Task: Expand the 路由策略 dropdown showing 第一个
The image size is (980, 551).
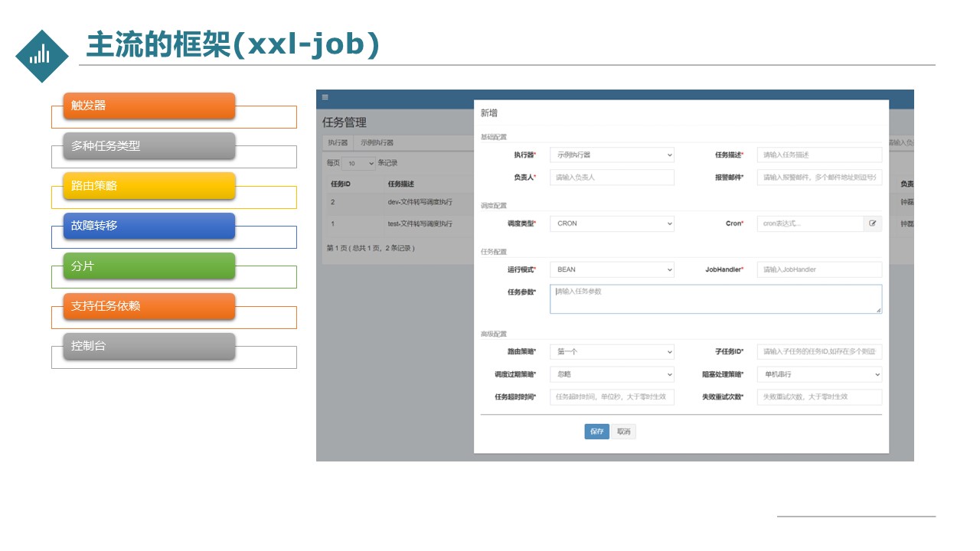Action: (x=612, y=352)
